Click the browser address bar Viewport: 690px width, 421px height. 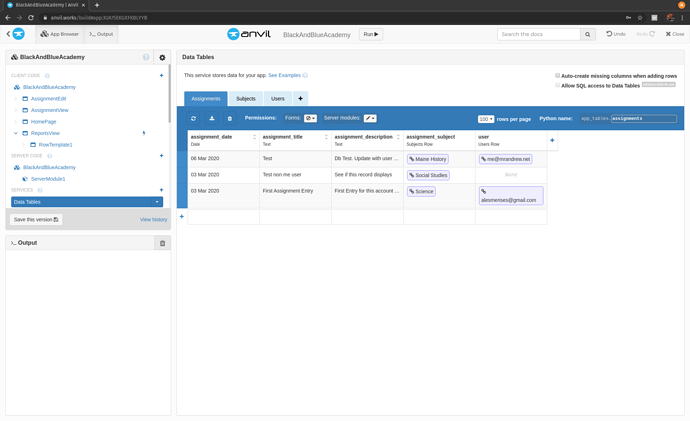330,18
